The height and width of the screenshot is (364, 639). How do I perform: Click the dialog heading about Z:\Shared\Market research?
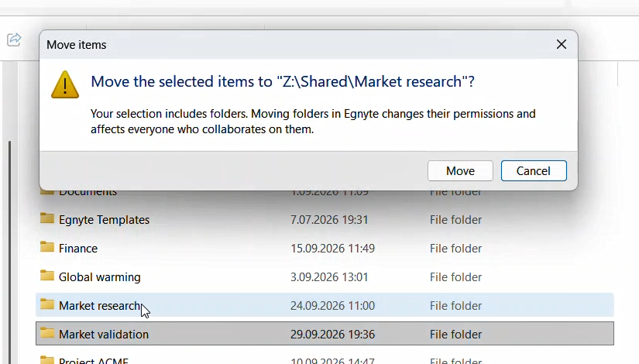click(283, 81)
